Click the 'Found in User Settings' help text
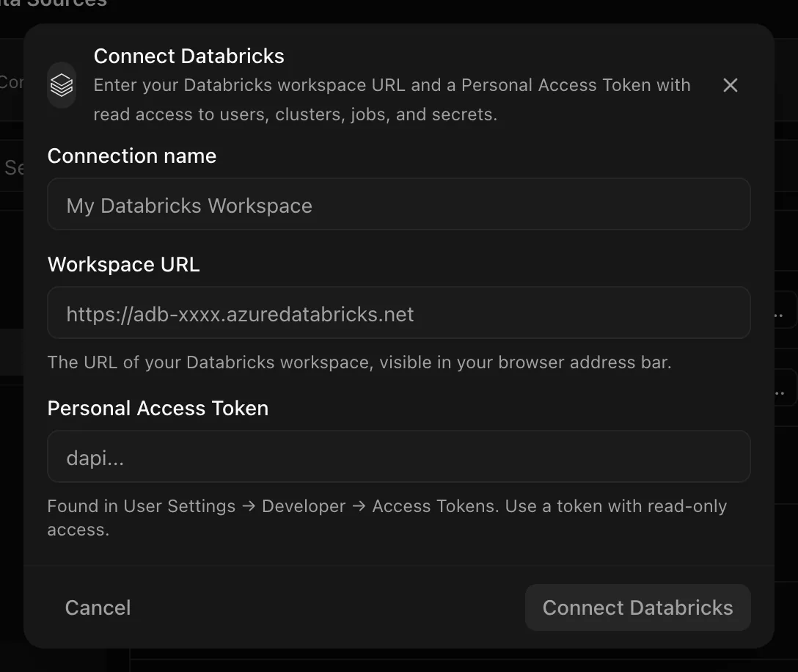The height and width of the screenshot is (672, 798). pyautogui.click(x=387, y=518)
